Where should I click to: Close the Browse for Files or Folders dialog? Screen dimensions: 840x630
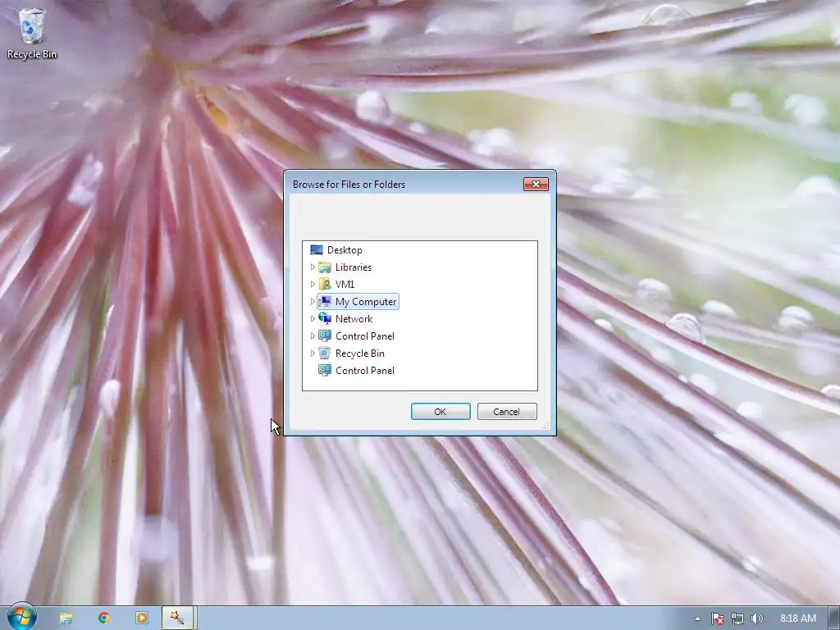coord(536,185)
